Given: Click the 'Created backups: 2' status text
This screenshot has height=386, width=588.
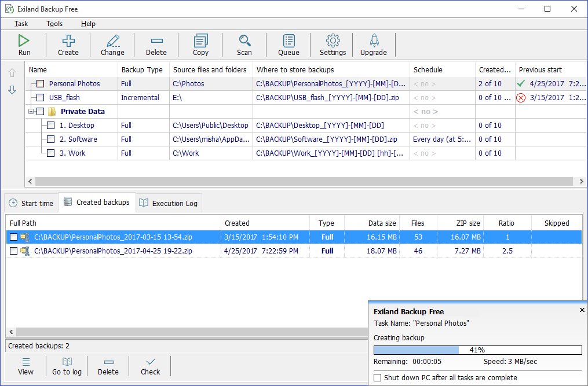Looking at the screenshot, I should pyautogui.click(x=39, y=346).
